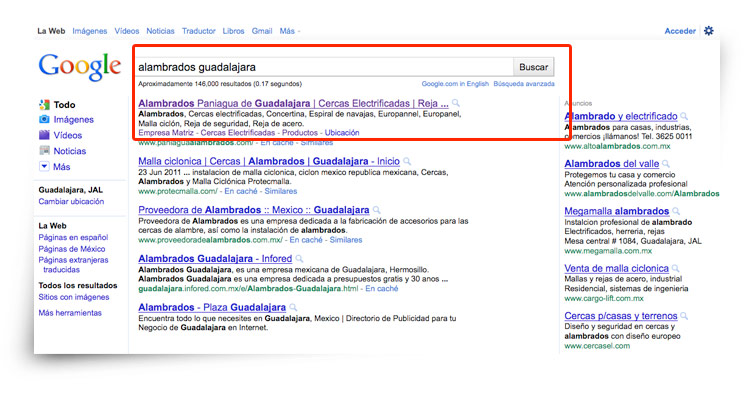Open Alambrados del valle ad
Image resolution: width=749 pixels, height=395 pixels.
(612, 164)
